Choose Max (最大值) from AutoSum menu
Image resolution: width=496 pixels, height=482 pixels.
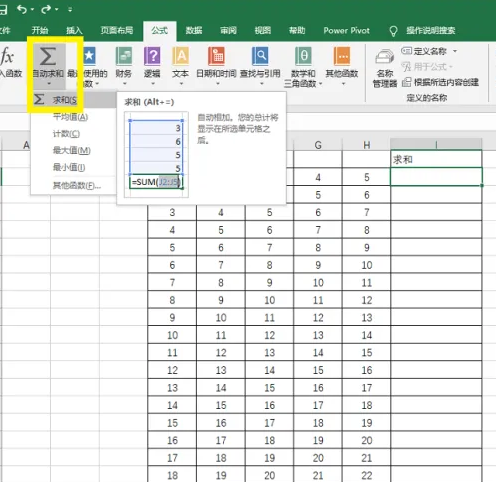click(x=73, y=150)
